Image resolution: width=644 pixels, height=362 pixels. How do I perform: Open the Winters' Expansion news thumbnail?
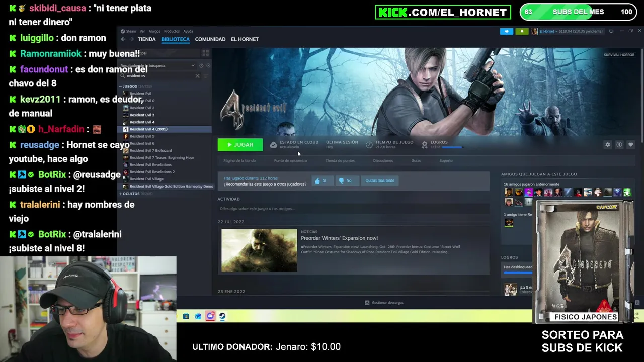[259, 250]
